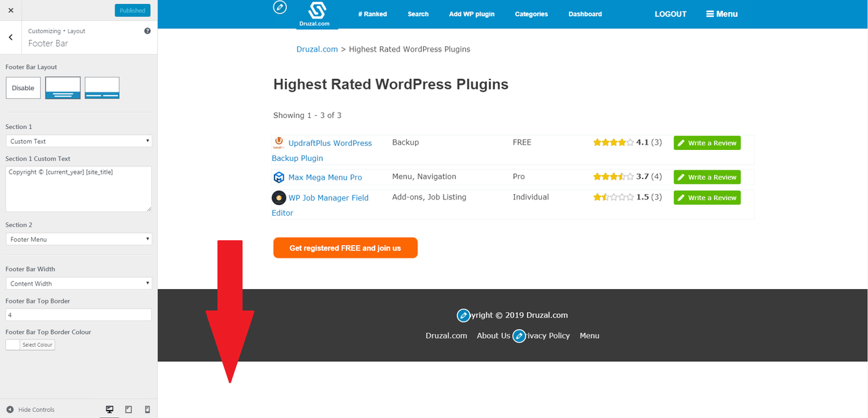Screen dimensions: 868x418
Task: Select the Disable footer bar layout option
Action: [23, 88]
